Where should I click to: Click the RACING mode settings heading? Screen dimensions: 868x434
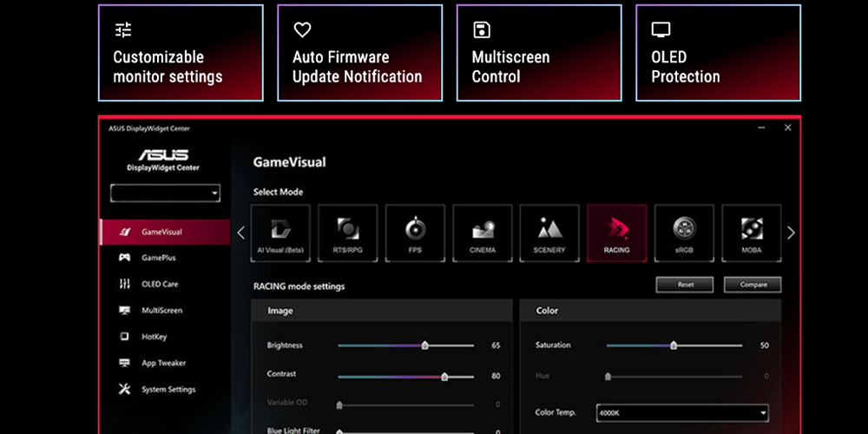pos(299,286)
